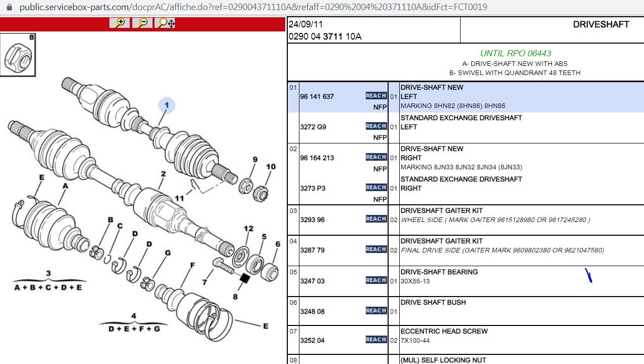Viewport: 644px width, 364px height.
Task: Click part reference 3248 08
Action: tap(313, 311)
